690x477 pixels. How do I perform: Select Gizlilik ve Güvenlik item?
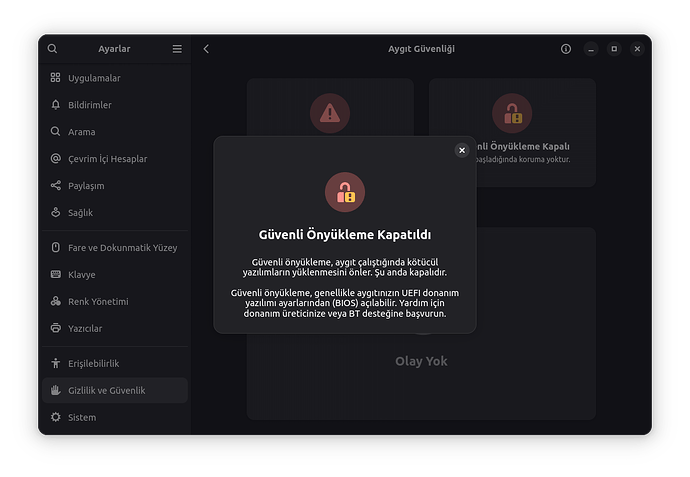click(106, 391)
